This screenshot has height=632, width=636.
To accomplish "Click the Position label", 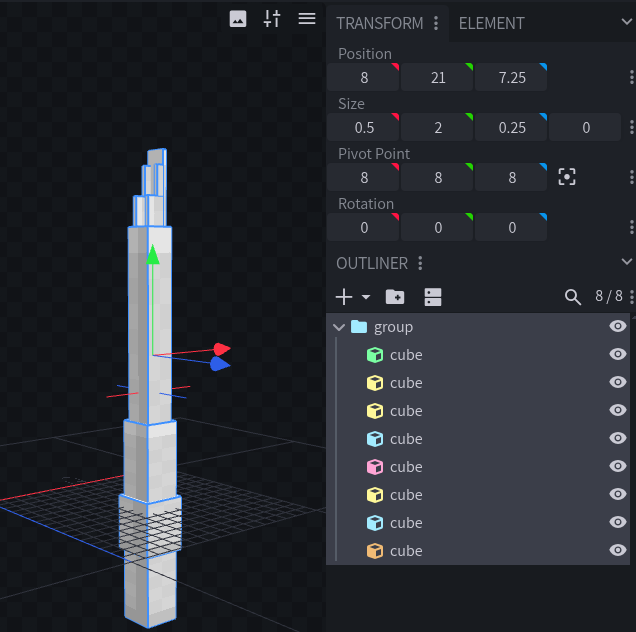I will [x=365, y=54].
